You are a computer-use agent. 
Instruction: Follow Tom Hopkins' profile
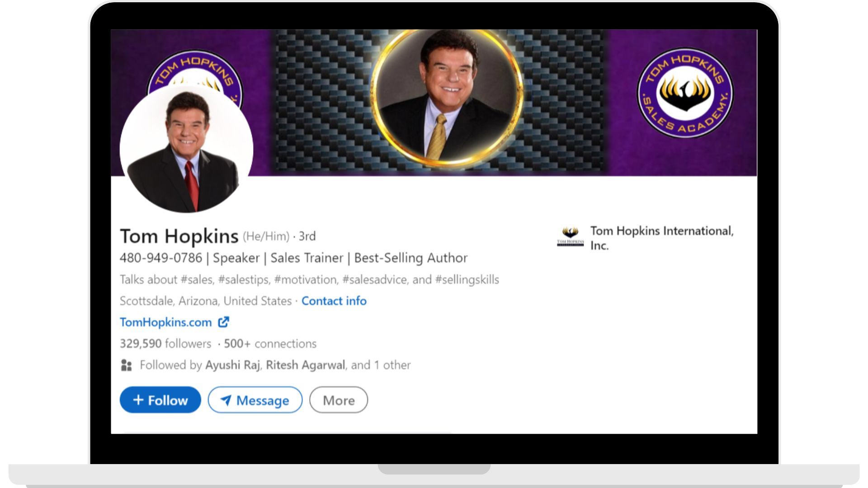[x=160, y=400]
